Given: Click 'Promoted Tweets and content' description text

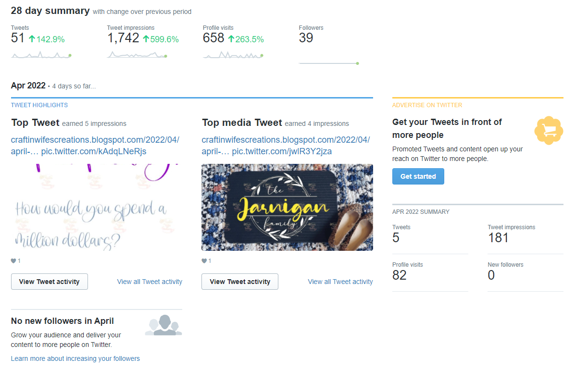Looking at the screenshot, I should (458, 154).
